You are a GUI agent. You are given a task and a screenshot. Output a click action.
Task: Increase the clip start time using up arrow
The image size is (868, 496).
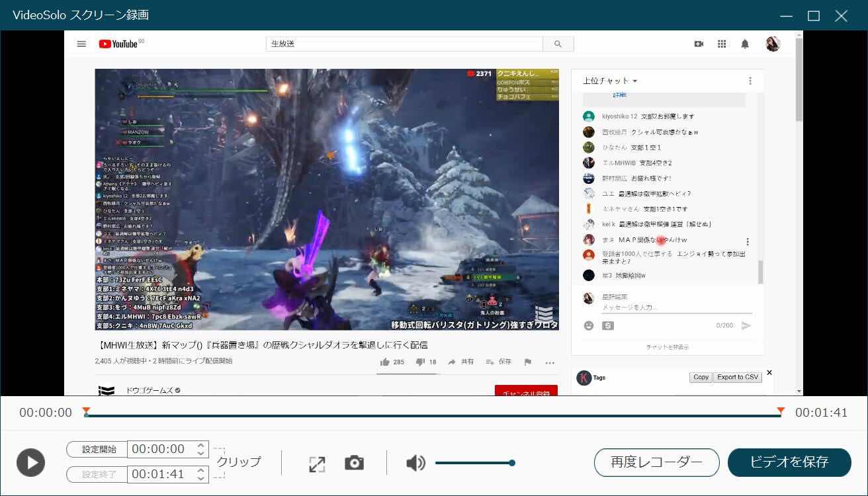201,445
